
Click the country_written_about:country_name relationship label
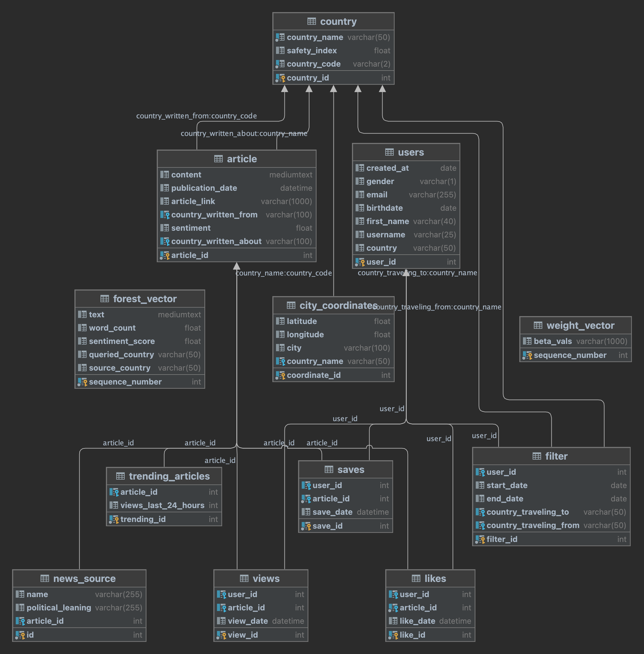tap(244, 134)
